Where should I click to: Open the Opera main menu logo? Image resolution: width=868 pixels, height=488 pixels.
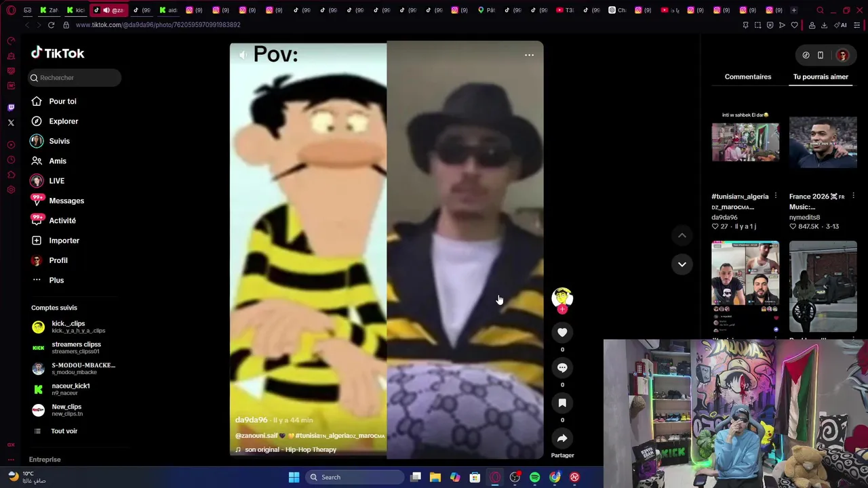[x=11, y=10]
